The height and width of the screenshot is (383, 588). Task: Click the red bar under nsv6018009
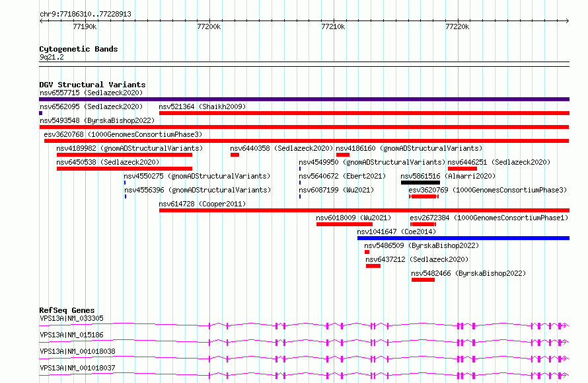click(x=345, y=224)
